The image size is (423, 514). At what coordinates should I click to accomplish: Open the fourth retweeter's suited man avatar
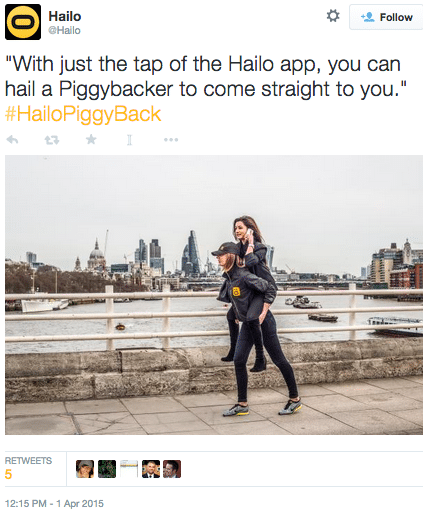coord(151,469)
